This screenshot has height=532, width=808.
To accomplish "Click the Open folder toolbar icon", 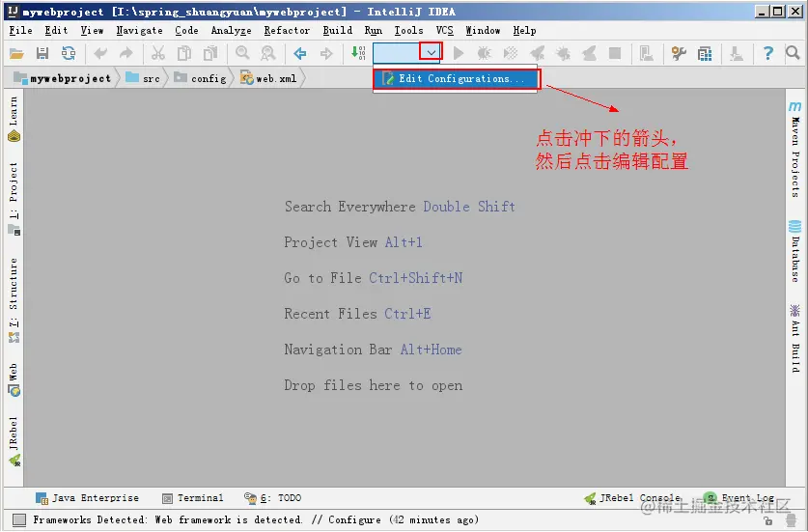I will coord(16,53).
